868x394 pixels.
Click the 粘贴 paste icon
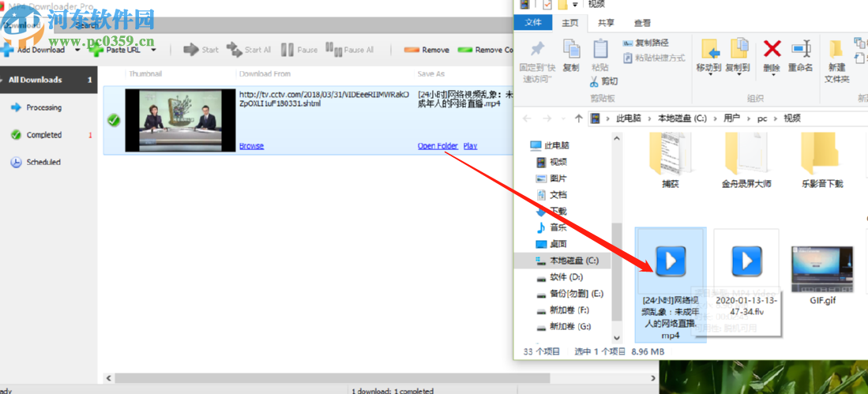point(600,49)
